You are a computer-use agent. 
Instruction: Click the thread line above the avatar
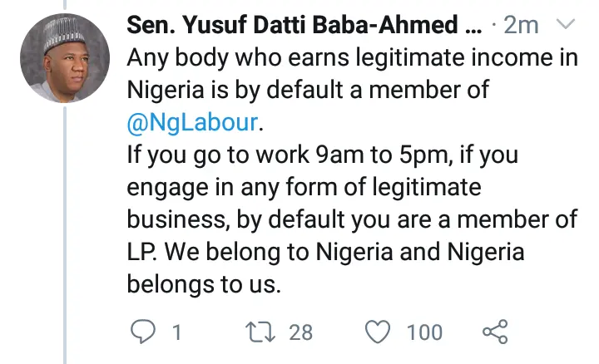click(65, 5)
